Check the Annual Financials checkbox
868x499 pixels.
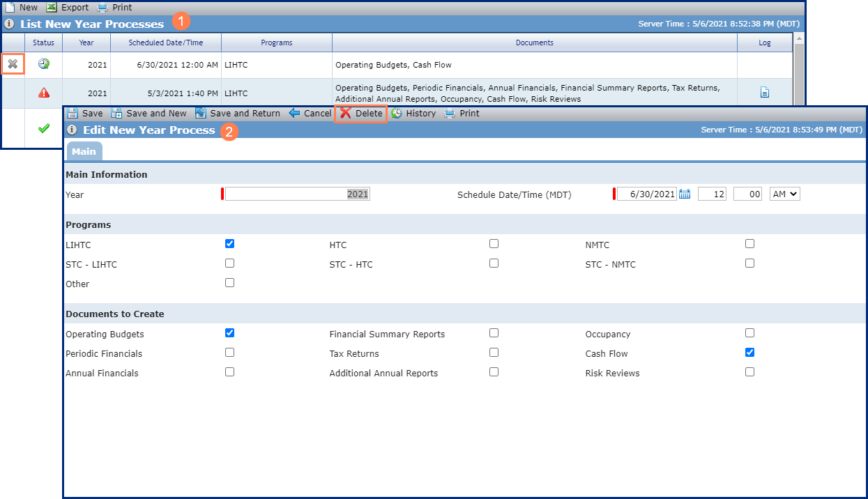click(230, 372)
